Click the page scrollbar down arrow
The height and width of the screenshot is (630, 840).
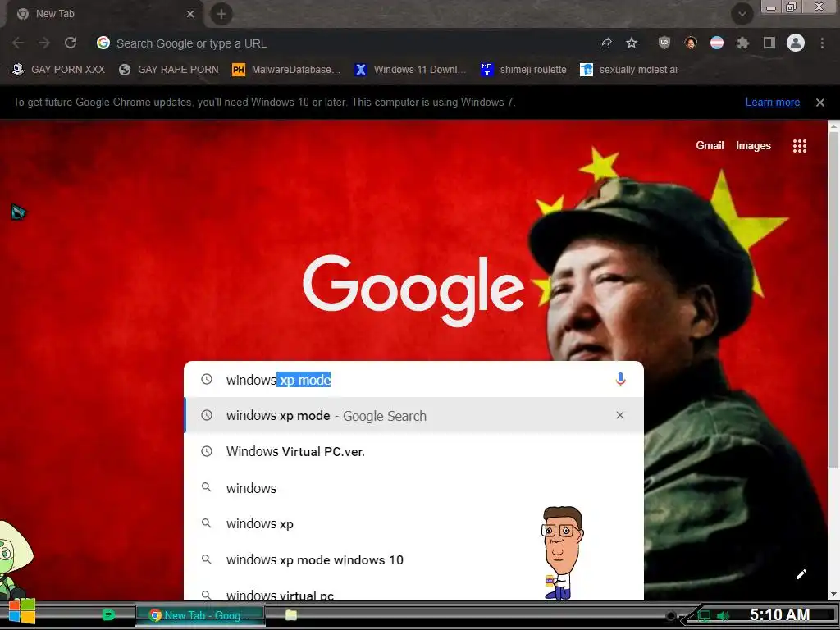click(833, 594)
